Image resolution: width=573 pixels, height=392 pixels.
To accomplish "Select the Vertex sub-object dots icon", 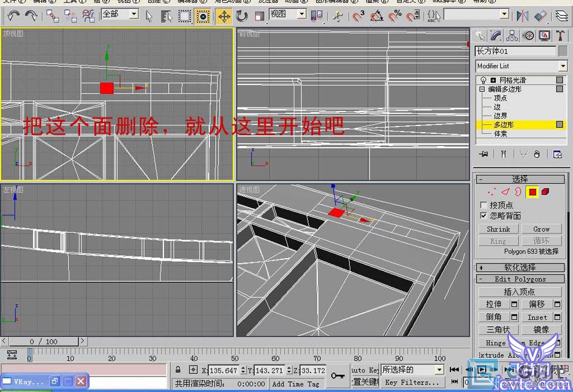I will tap(492, 191).
